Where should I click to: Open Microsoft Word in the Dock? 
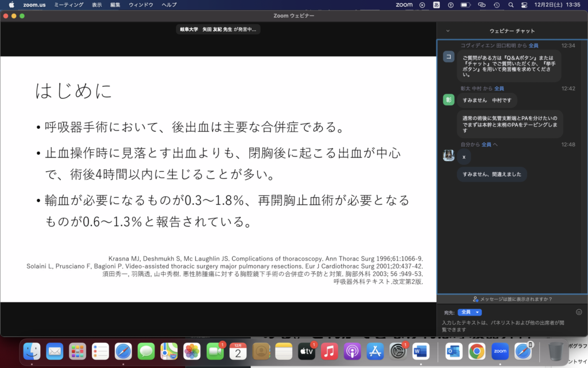point(421,350)
